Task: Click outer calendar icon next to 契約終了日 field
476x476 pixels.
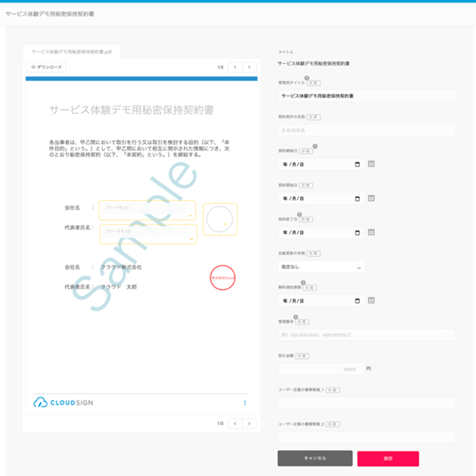Action: click(371, 232)
